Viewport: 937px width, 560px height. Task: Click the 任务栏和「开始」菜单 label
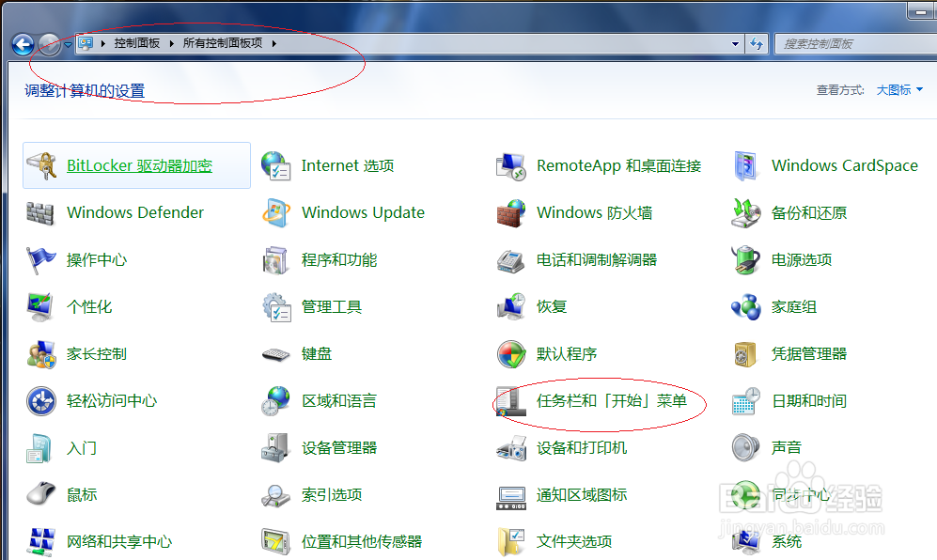[x=612, y=401]
